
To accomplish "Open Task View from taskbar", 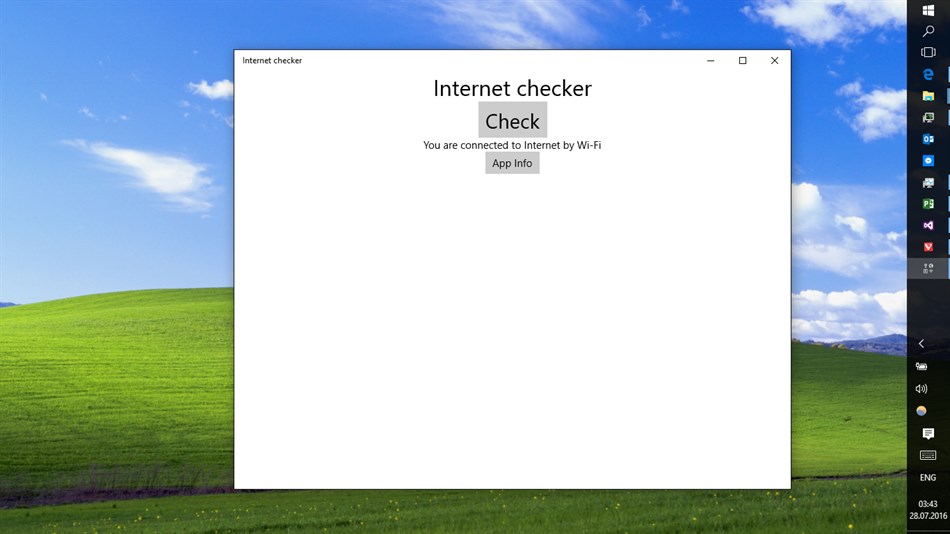I will coord(928,53).
